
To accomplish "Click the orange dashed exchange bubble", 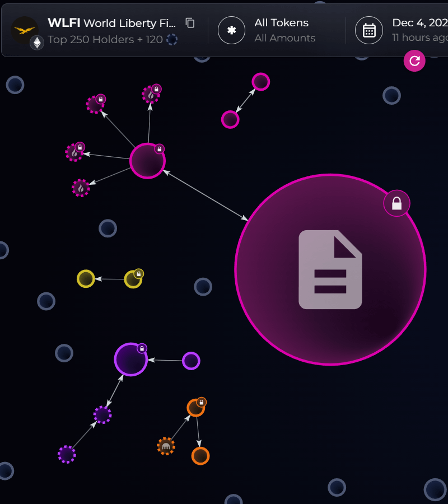I will pyautogui.click(x=166, y=446).
